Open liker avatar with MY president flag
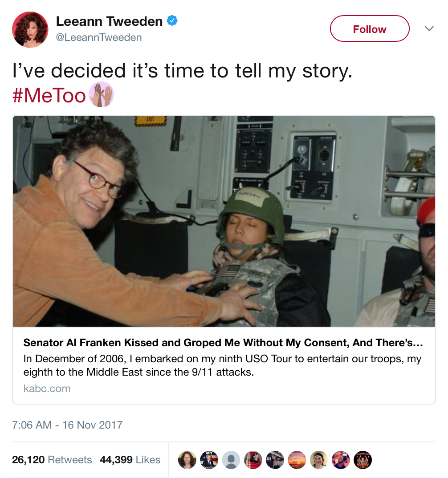 pos(209,460)
